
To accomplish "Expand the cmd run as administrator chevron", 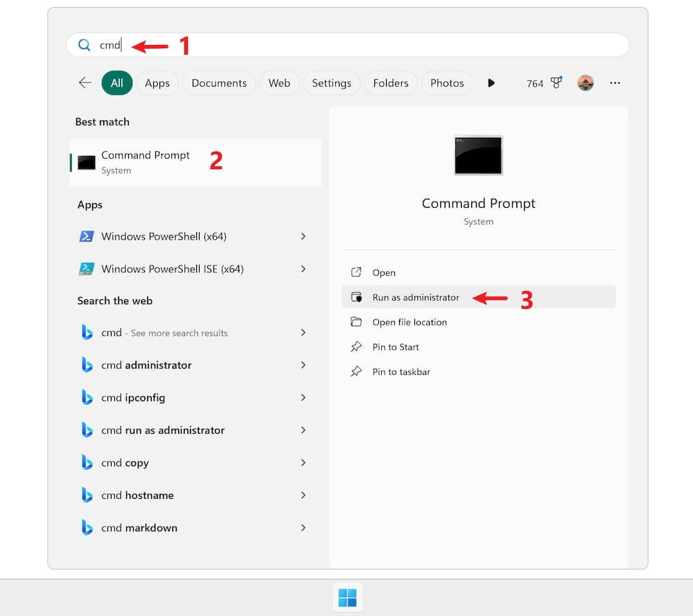I will [x=304, y=430].
